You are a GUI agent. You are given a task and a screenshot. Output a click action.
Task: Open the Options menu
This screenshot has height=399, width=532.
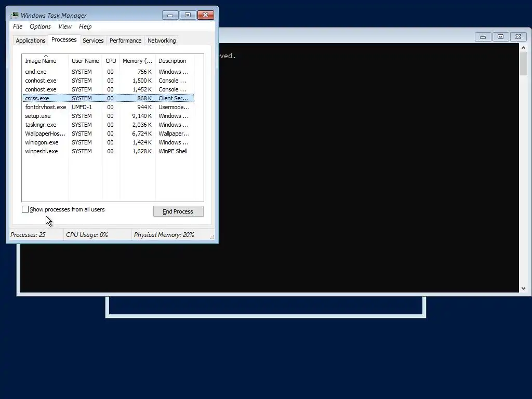pyautogui.click(x=40, y=26)
